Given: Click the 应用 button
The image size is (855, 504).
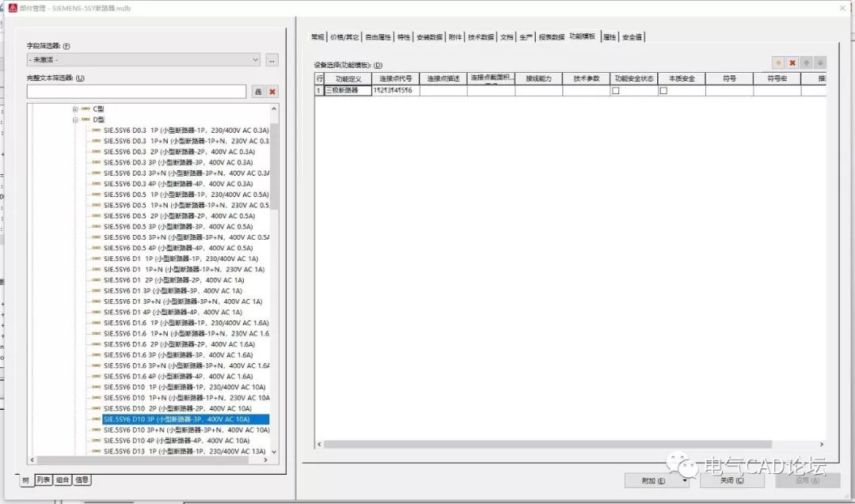Looking at the screenshot, I should point(807,480).
